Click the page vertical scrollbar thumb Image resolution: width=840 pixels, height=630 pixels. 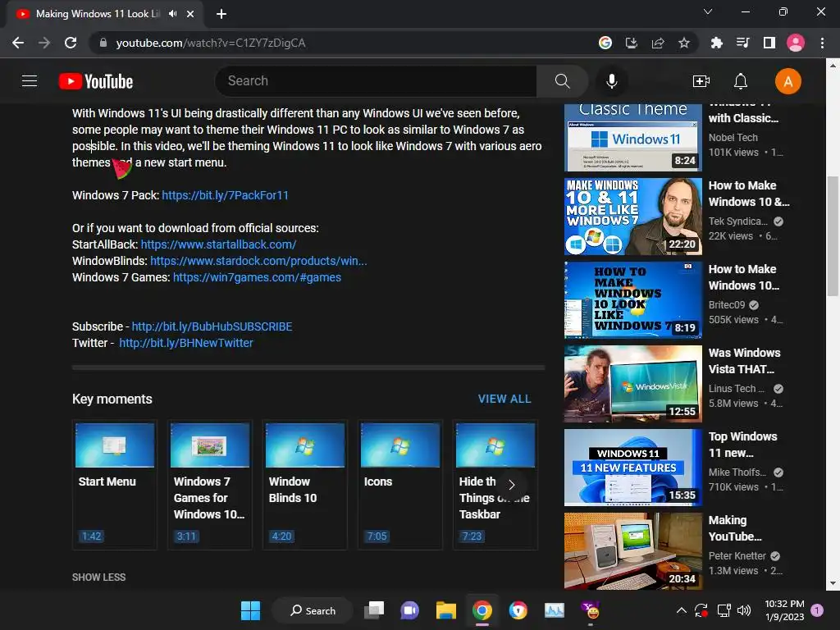coord(833,235)
